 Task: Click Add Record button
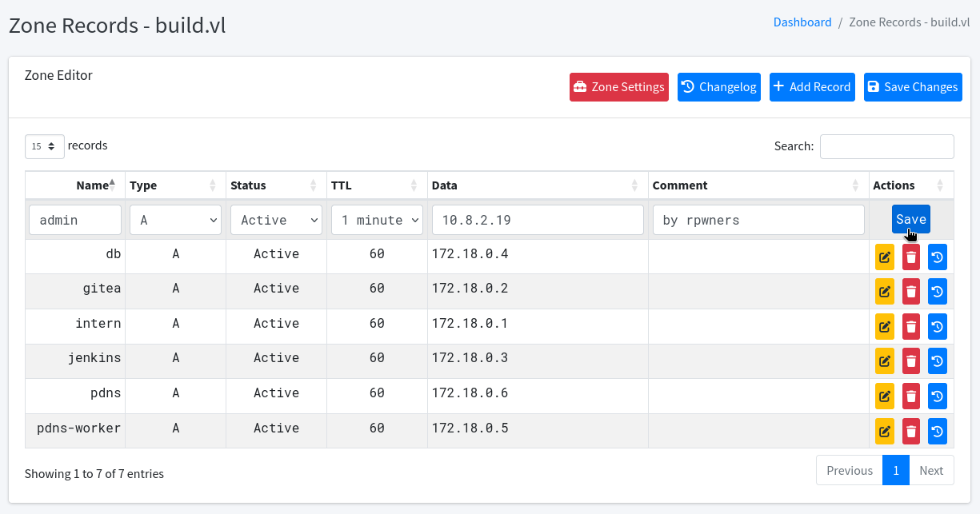pyautogui.click(x=812, y=87)
